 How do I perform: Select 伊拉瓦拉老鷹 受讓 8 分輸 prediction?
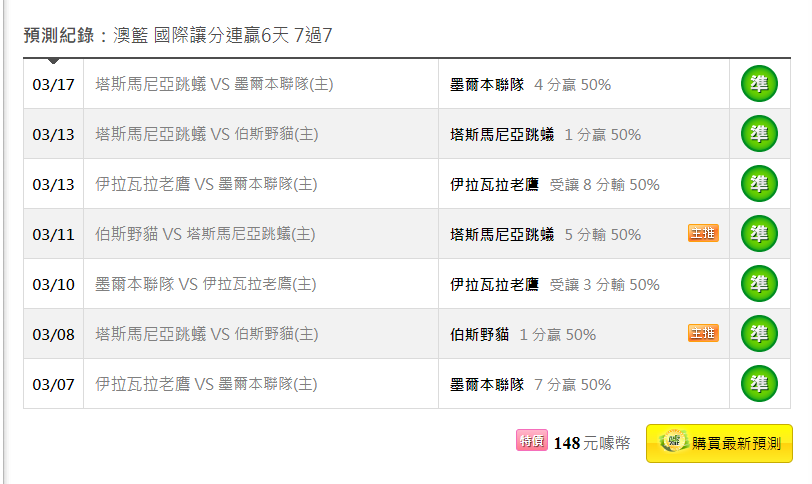click(555, 185)
